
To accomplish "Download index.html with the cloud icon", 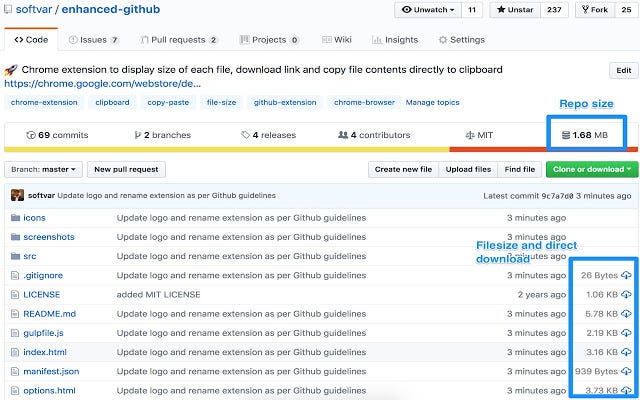I will pyautogui.click(x=626, y=352).
